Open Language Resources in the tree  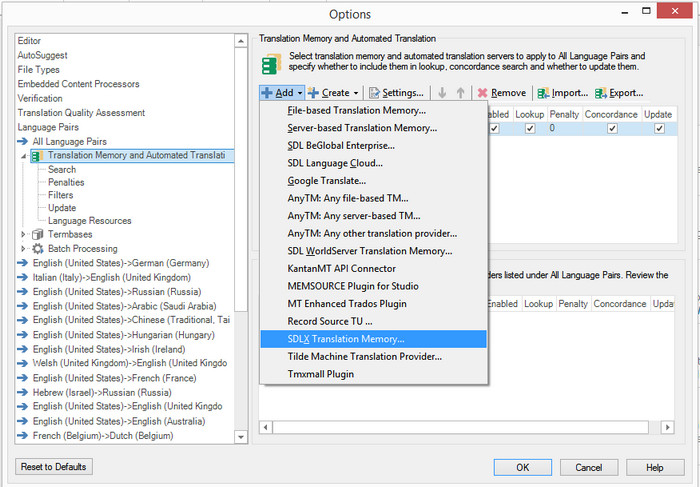(x=90, y=221)
